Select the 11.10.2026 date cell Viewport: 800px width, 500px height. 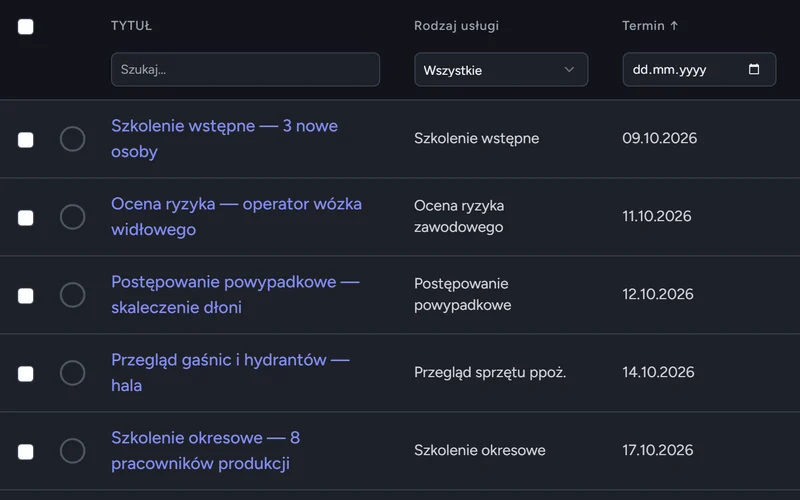click(x=657, y=216)
